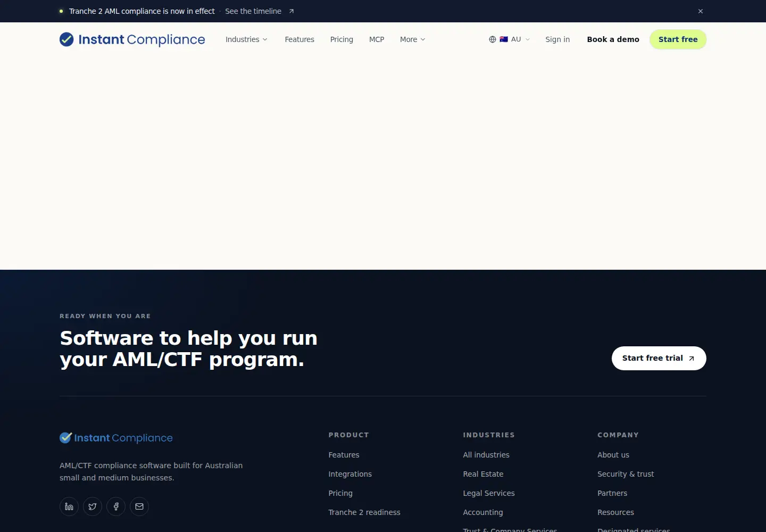Click the Instant Compliance logo in header
Screen dimensions: 766x532
coord(132,39)
